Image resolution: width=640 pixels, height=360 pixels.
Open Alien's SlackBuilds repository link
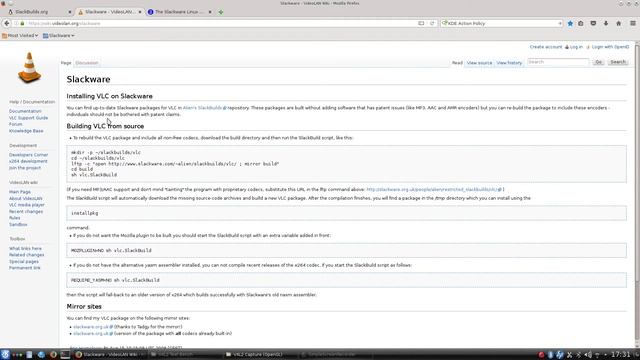click(203, 108)
